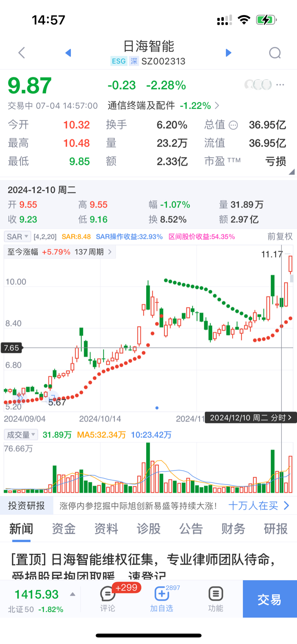
Task: Open 通信终端及配件 sector link
Action: (x=163, y=105)
